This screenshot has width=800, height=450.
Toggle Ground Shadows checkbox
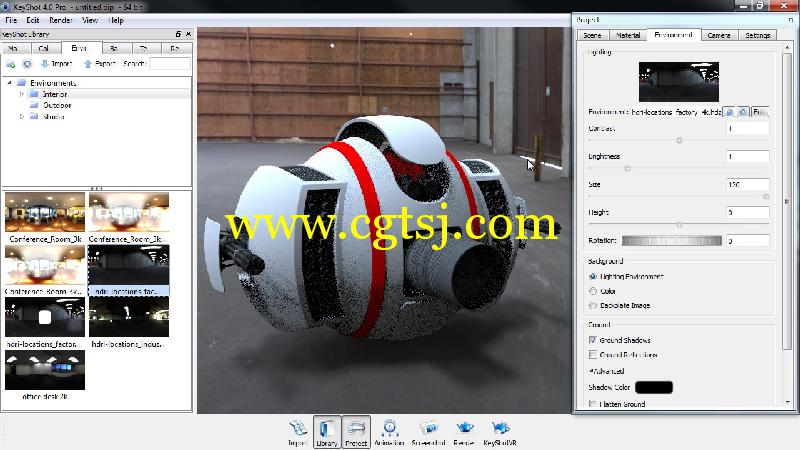point(593,340)
